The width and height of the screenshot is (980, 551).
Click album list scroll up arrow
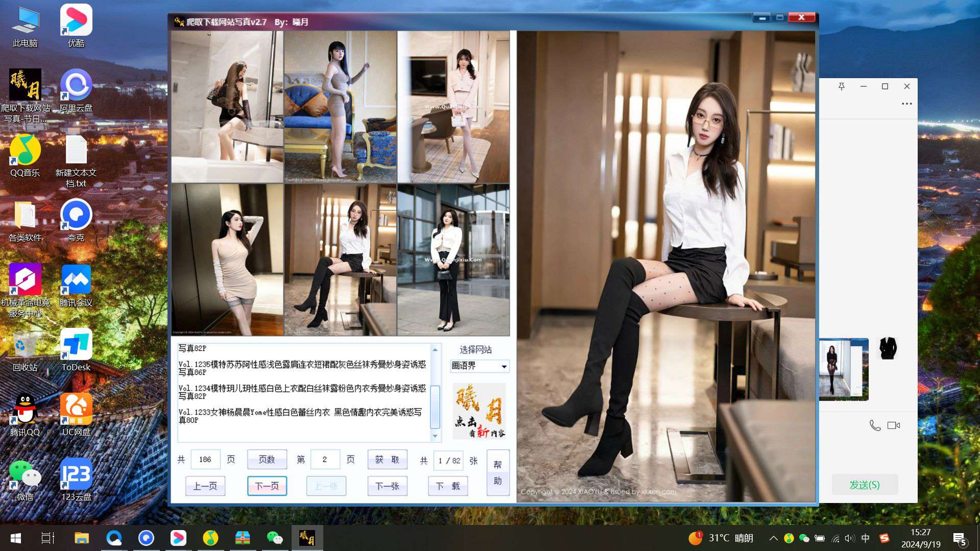tap(435, 349)
